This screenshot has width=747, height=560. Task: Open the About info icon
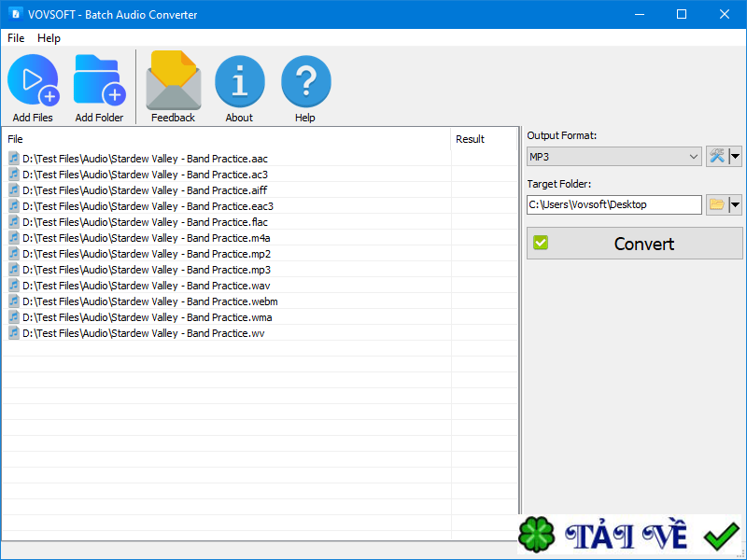(x=239, y=81)
